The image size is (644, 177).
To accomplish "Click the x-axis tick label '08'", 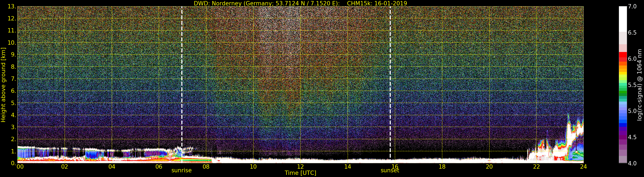I will click(x=206, y=166).
